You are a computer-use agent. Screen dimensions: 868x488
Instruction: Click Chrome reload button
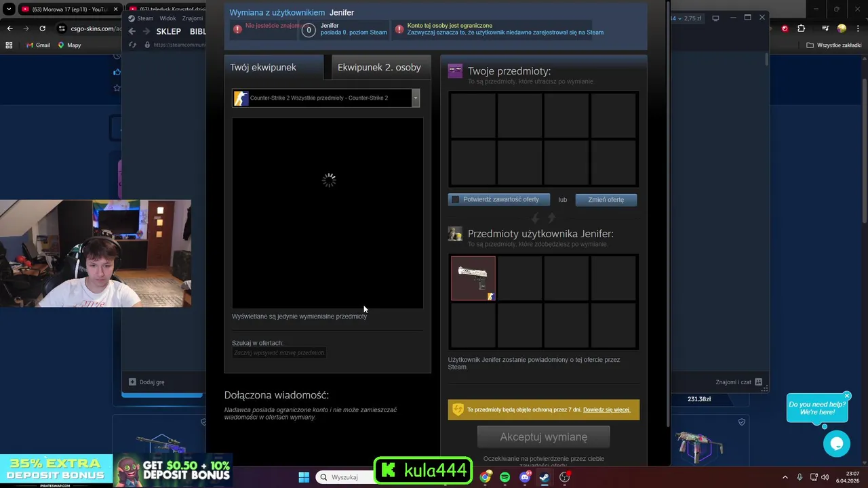(x=42, y=28)
